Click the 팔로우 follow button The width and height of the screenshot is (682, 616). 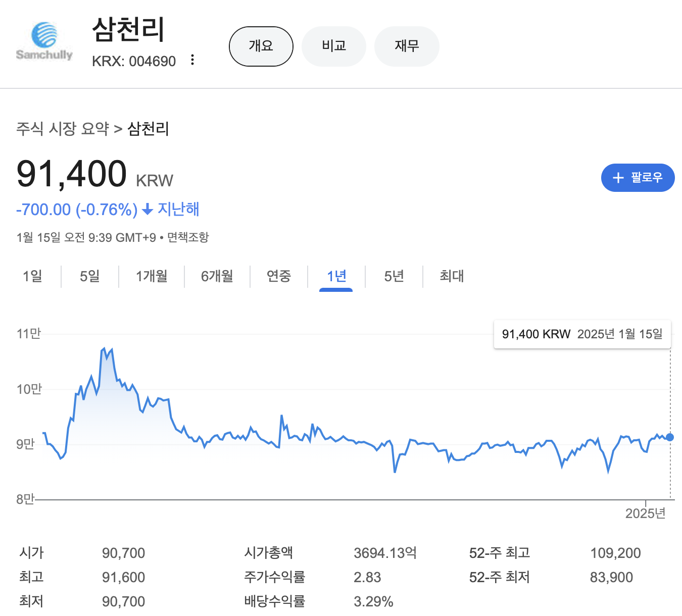[638, 178]
